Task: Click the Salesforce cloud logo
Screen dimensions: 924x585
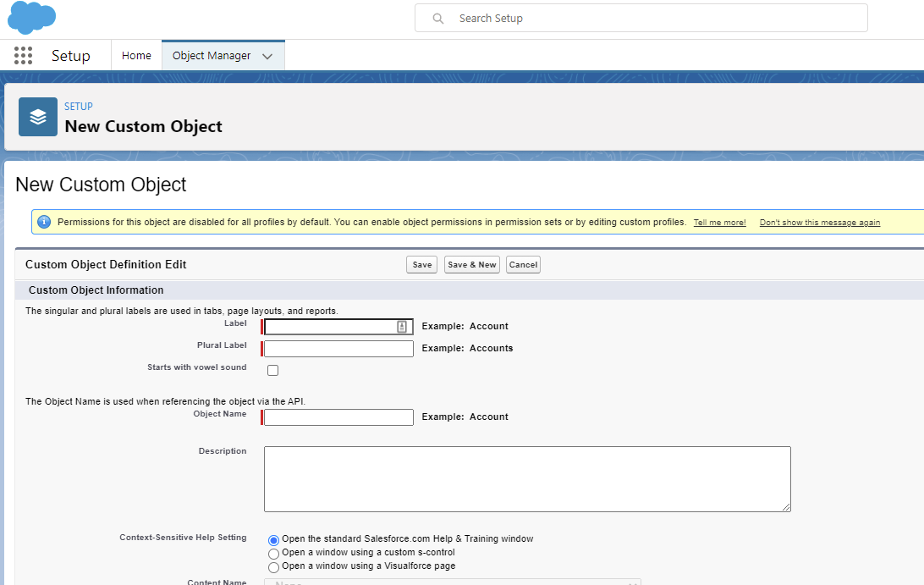Action: (31, 18)
